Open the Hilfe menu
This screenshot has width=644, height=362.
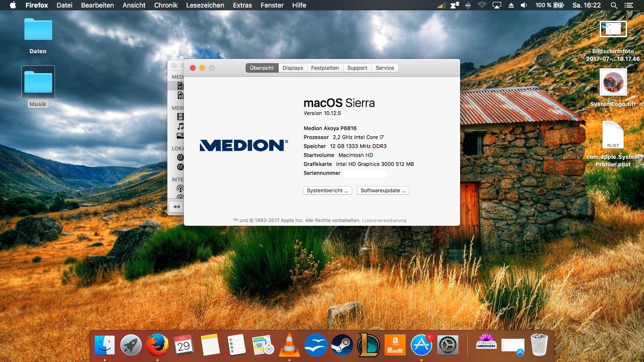point(299,5)
